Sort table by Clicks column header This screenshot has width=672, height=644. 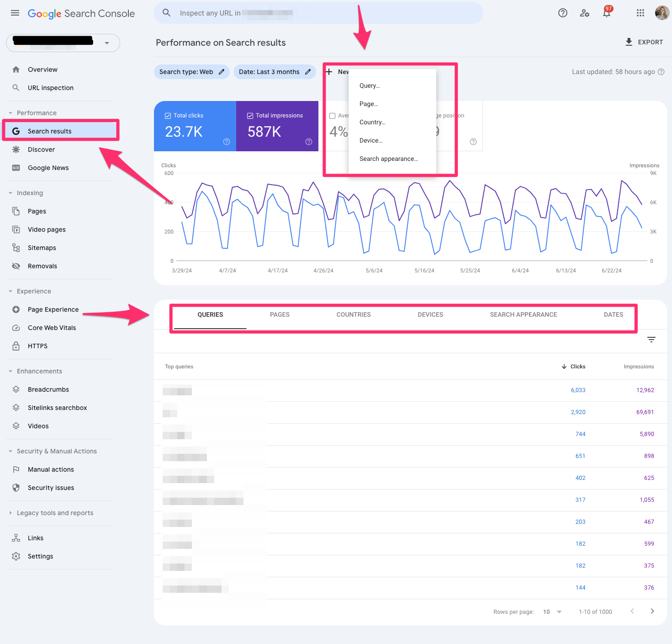point(573,367)
